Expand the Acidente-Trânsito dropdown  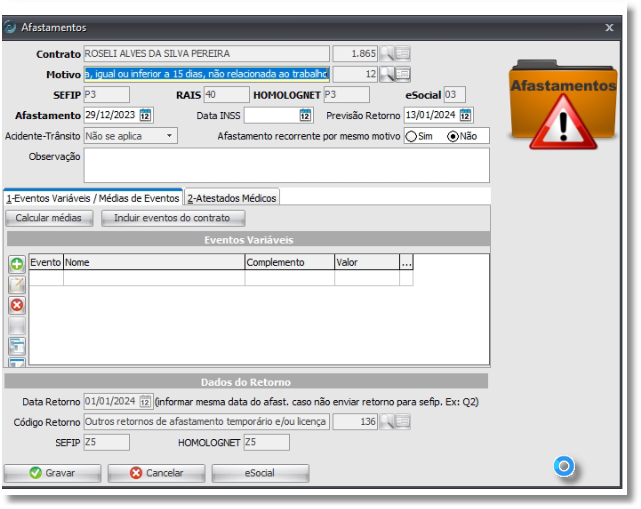point(169,136)
